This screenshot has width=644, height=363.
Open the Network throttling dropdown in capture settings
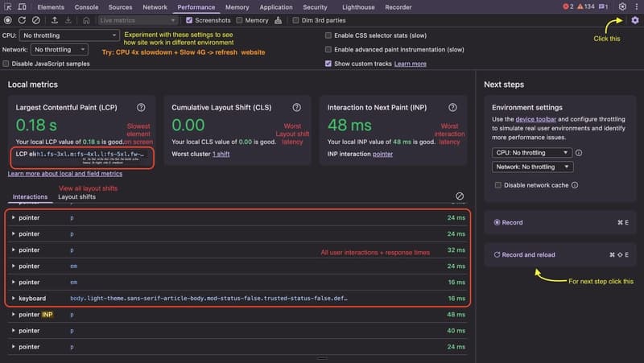pos(60,49)
